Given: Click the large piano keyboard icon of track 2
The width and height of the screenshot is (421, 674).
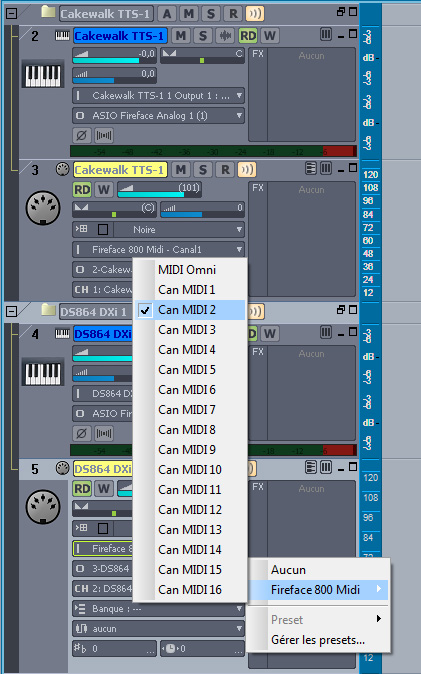Looking at the screenshot, I should 43,76.
